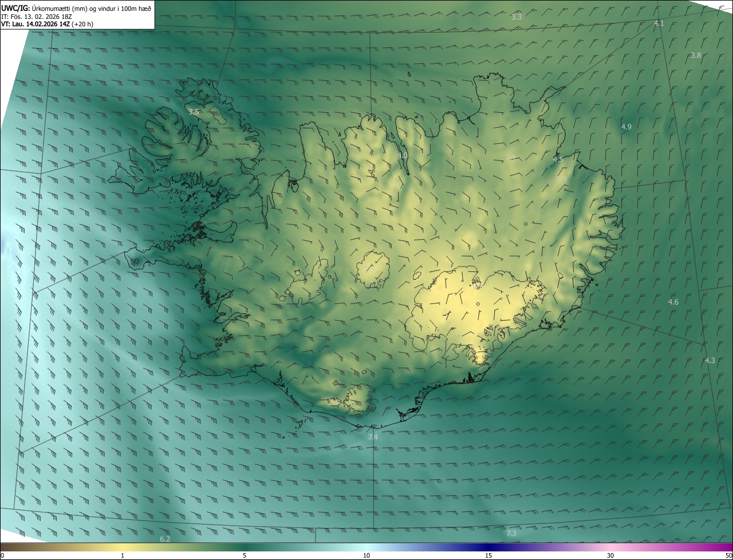Click the map value label '6.2'
This screenshot has height=560, width=733.
[165, 539]
